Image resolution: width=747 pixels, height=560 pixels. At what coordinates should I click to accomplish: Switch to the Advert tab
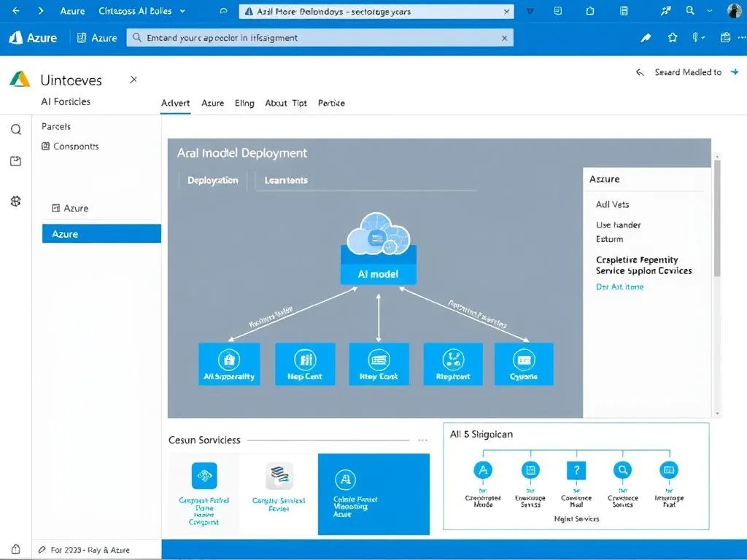click(175, 103)
